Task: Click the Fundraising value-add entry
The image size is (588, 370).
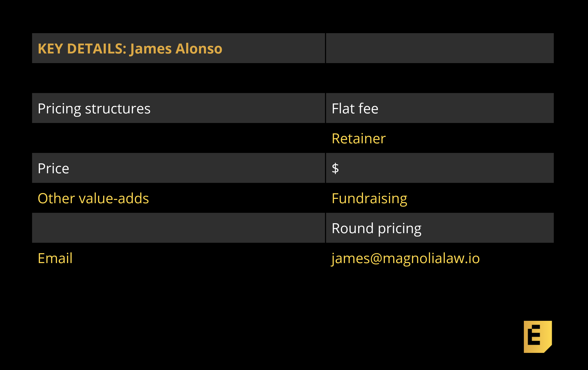Action: point(369,198)
